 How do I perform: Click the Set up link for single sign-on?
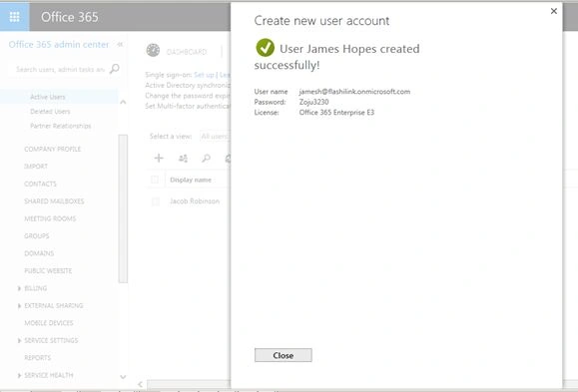(x=204, y=75)
